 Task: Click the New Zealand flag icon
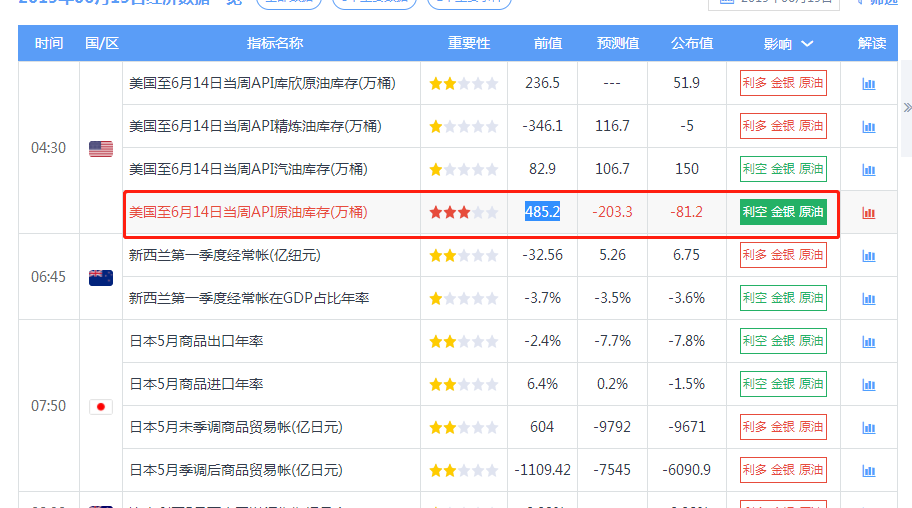coord(101,278)
